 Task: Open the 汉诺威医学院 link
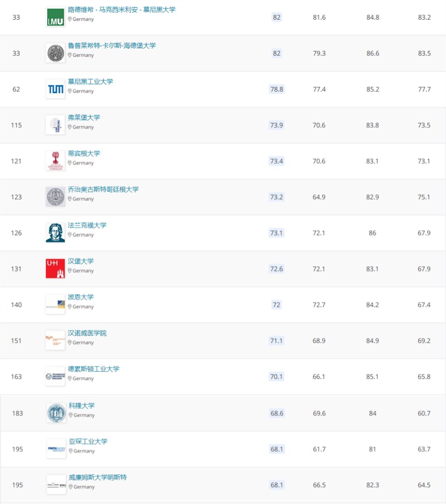[87, 333]
